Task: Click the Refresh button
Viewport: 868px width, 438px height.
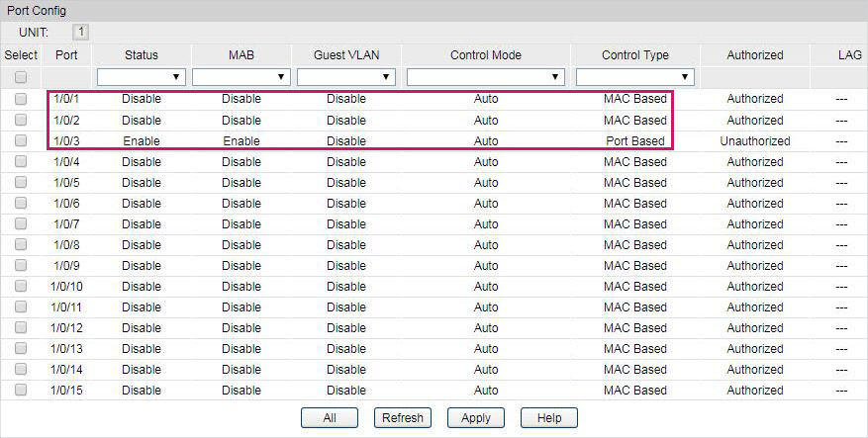Action: pyautogui.click(x=404, y=418)
